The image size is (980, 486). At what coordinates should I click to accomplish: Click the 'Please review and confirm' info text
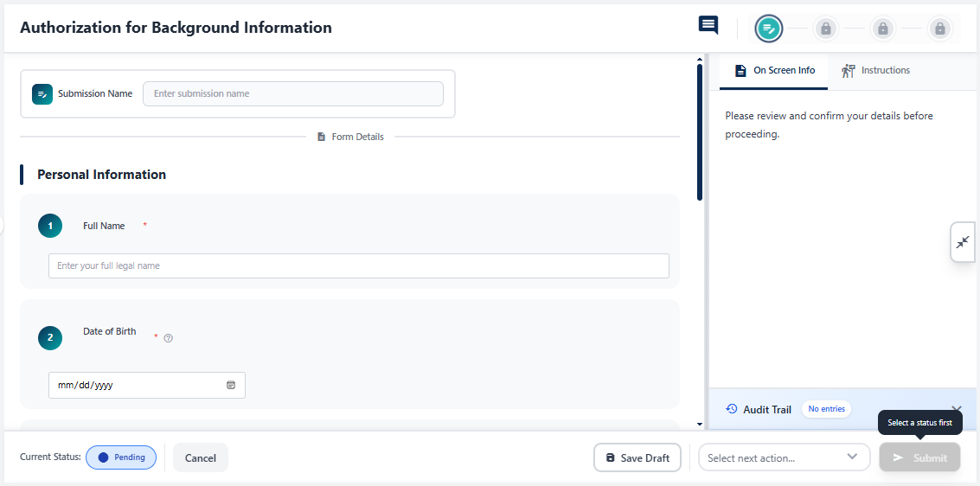pos(829,125)
